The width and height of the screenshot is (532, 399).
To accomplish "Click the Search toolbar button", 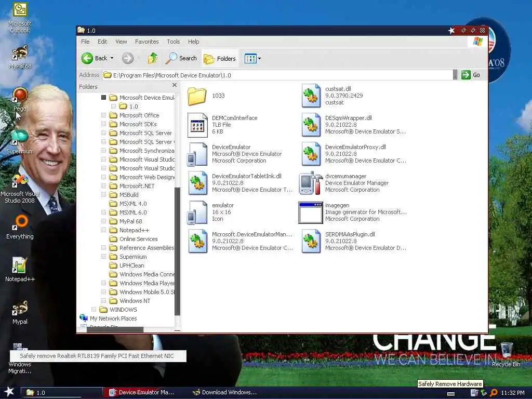I will 181,58.
